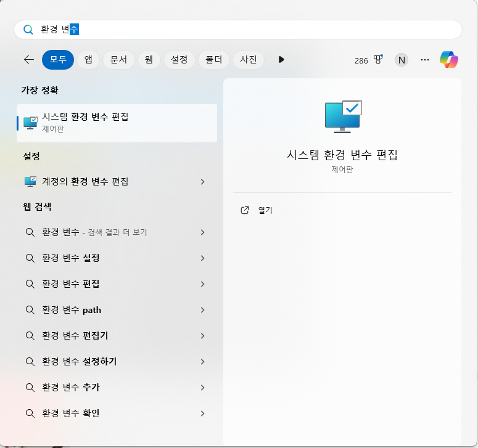Screen dimensions: 478x448
Task: Select web result 환경 변수 - 검색 결과 더 보기
Action: pyautogui.click(x=117, y=232)
